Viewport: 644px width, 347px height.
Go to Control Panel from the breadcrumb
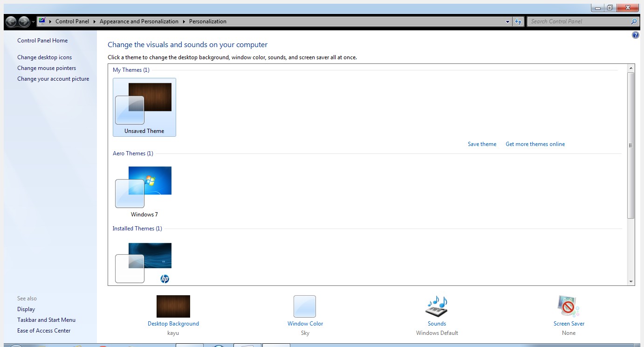click(72, 21)
